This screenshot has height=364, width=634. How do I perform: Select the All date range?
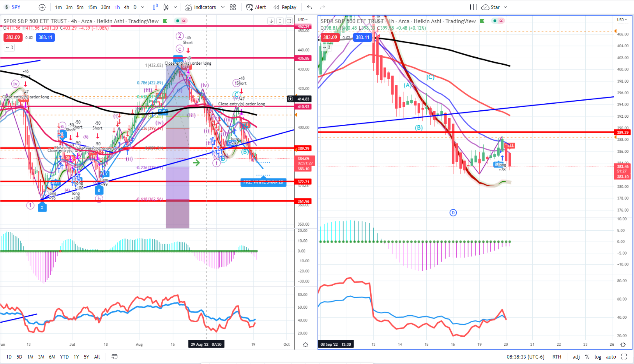(97, 357)
